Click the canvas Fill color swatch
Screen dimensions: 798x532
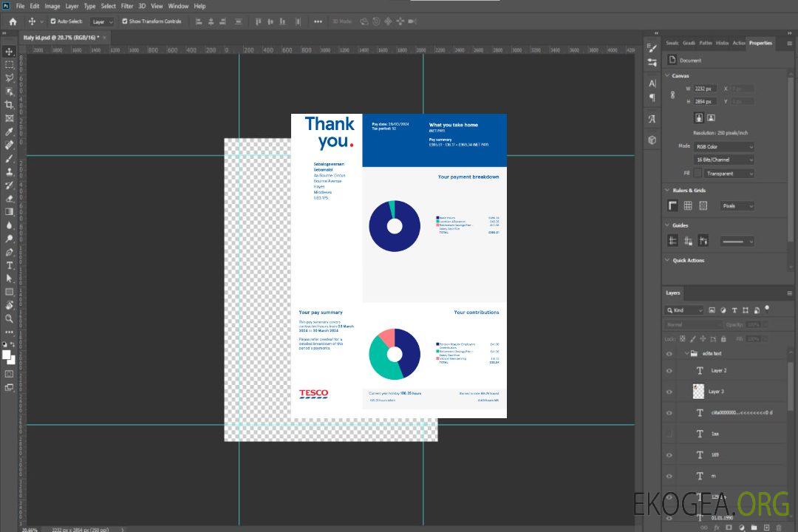point(698,174)
